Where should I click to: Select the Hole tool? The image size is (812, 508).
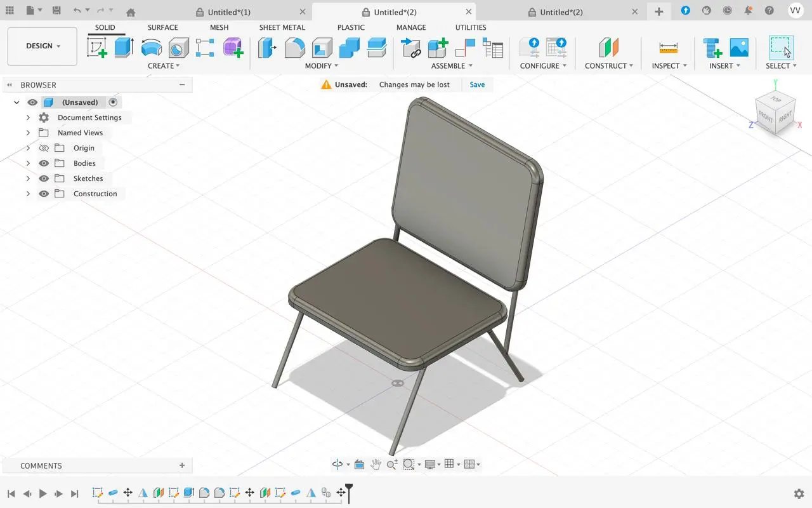tap(178, 48)
